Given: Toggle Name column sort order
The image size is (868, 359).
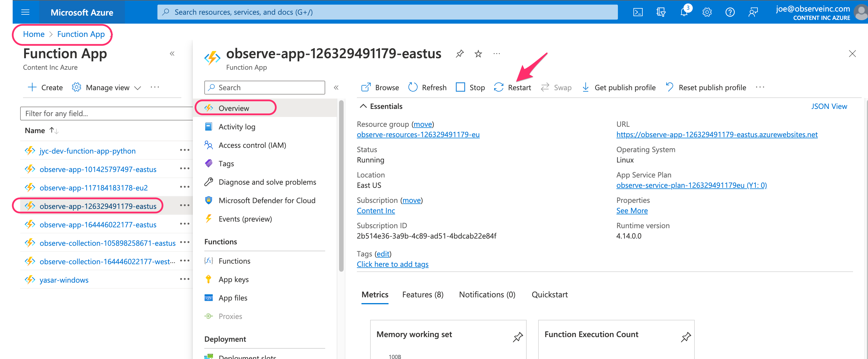Looking at the screenshot, I should 54,130.
